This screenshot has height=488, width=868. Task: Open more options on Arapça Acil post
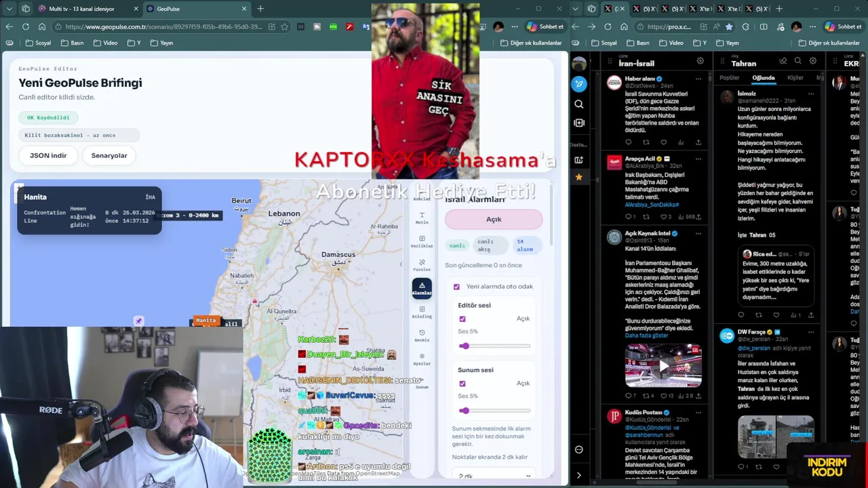(698, 159)
